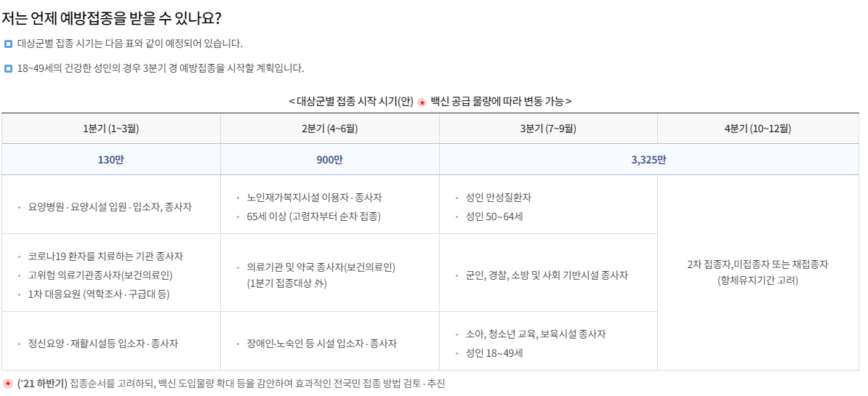Click the blue bullet icon before 18~49세 sentence
The height and width of the screenshot is (396, 868).
(8, 69)
